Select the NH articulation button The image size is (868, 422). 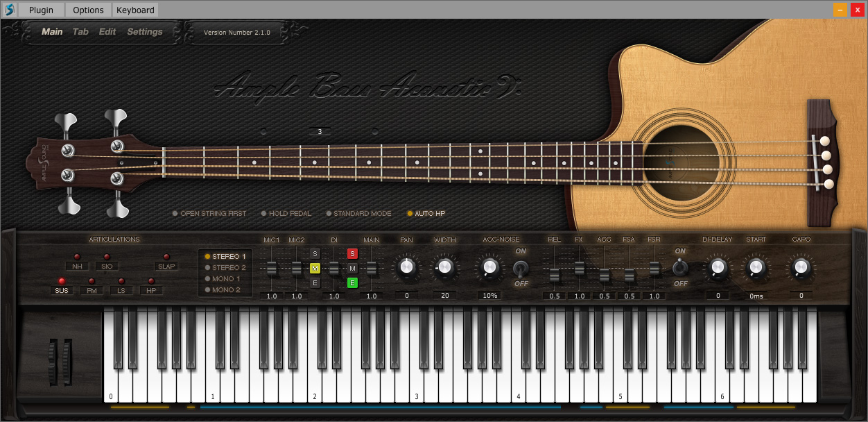77,266
